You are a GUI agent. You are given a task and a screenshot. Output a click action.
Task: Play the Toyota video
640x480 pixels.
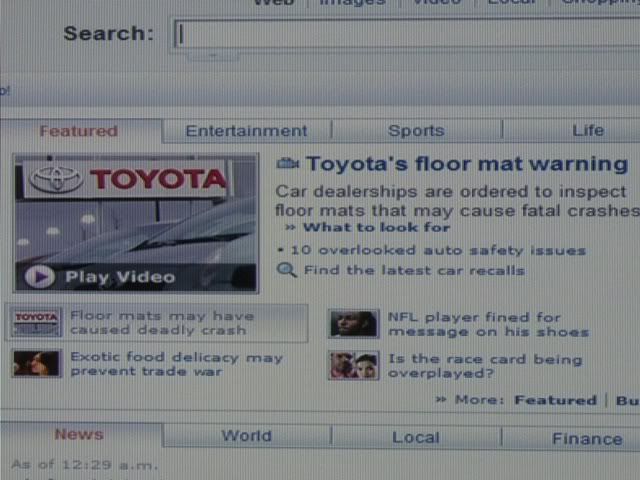coord(100,277)
